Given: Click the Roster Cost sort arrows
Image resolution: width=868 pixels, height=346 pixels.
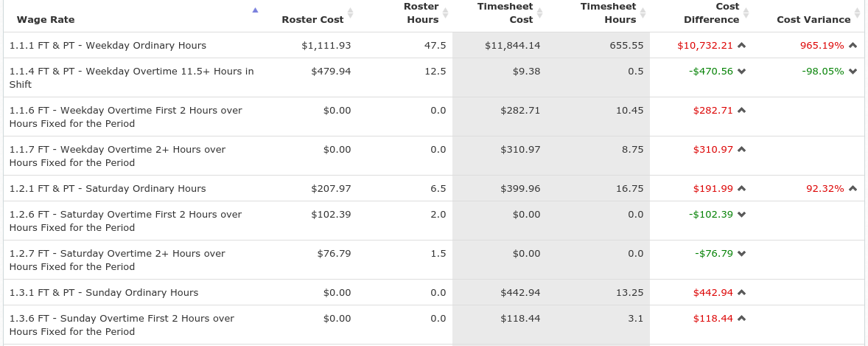Looking at the screenshot, I should (x=350, y=13).
